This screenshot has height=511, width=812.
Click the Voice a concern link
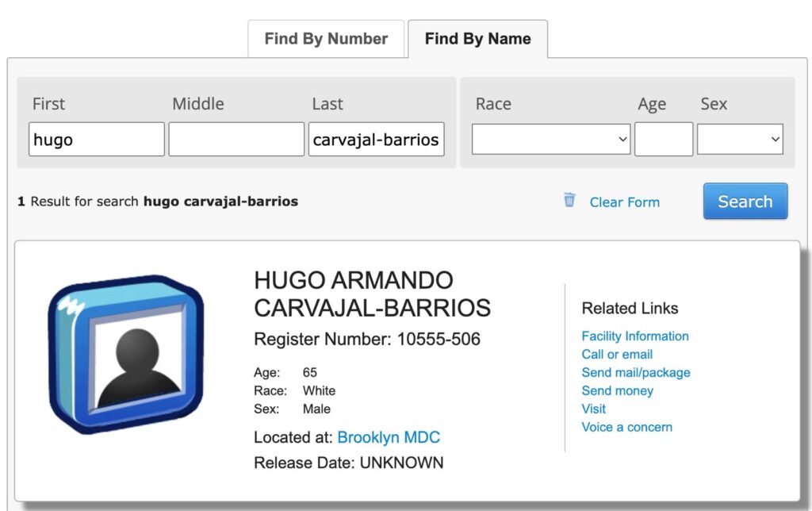pyautogui.click(x=626, y=428)
